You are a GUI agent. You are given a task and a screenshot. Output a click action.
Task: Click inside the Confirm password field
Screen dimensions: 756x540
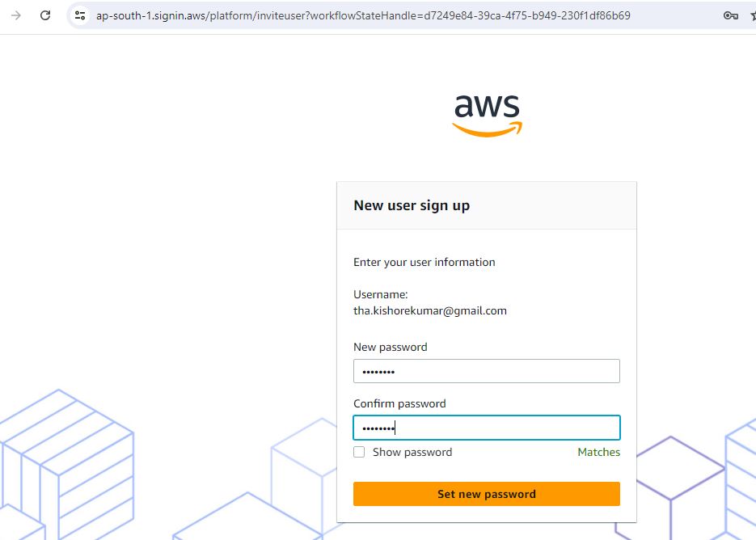486,428
